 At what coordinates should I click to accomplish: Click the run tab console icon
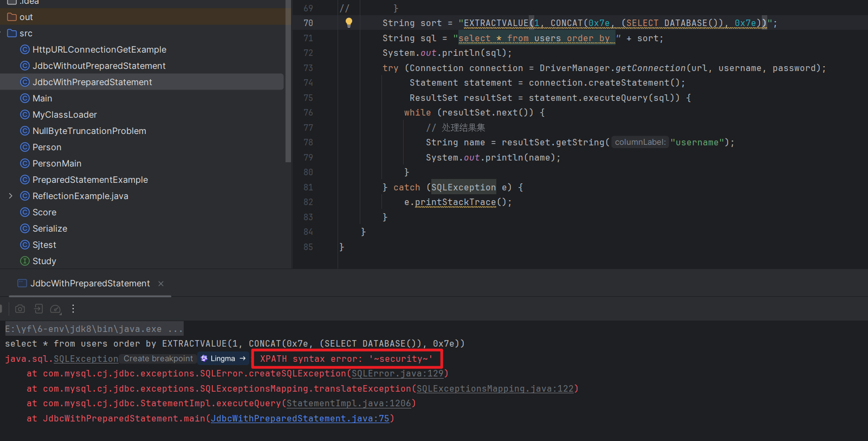coord(22,283)
